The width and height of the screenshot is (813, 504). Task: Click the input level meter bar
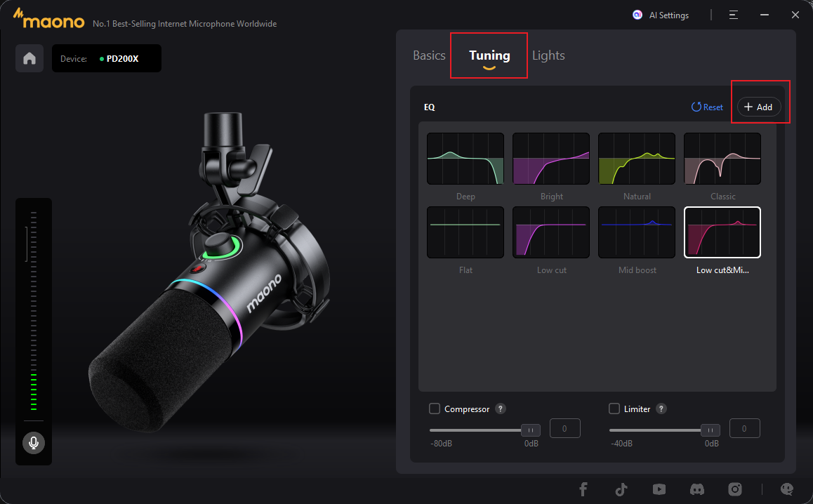[x=34, y=311]
